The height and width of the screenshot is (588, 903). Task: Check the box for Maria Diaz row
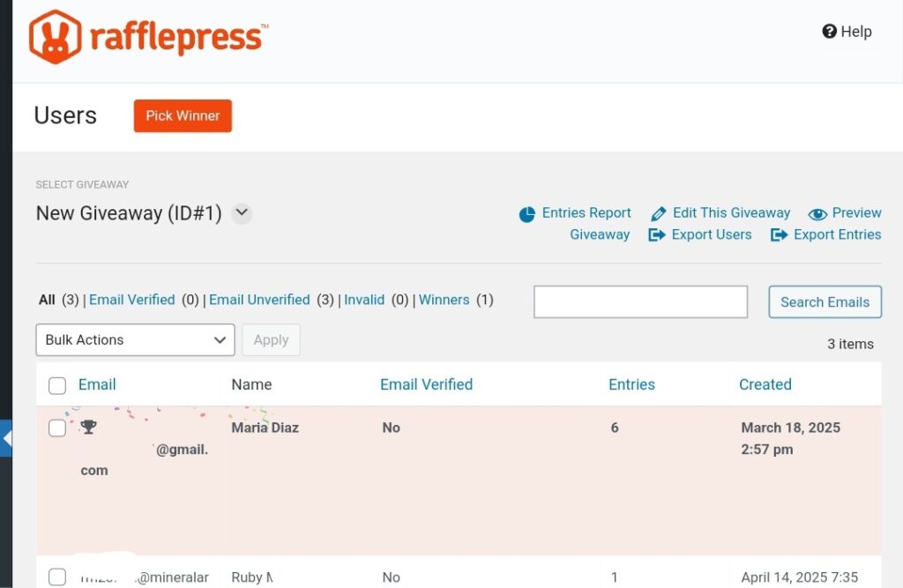(57, 428)
